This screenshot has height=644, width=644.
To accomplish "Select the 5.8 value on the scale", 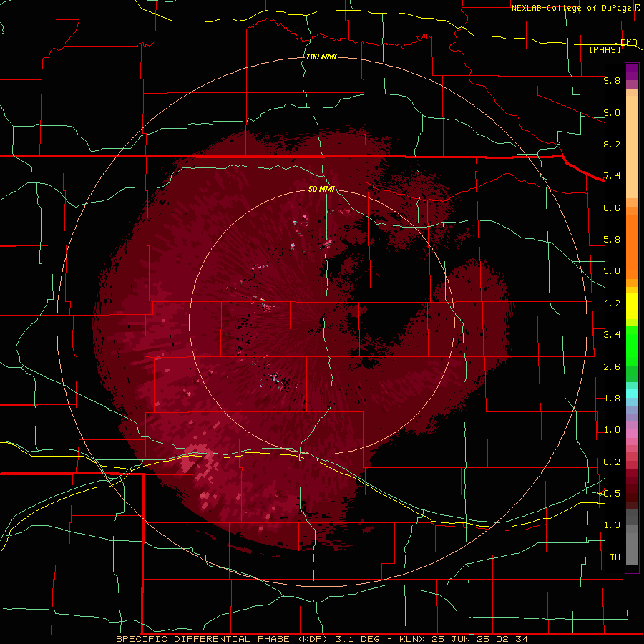I will pyautogui.click(x=612, y=240).
